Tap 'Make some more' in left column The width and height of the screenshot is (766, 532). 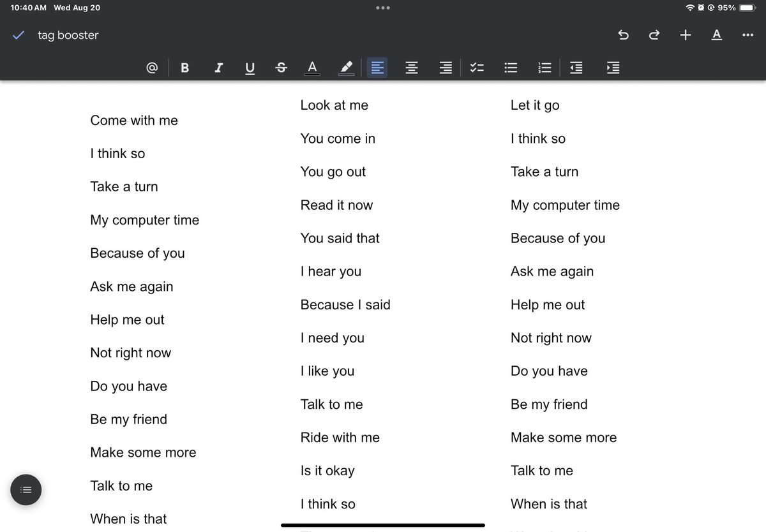143,452
